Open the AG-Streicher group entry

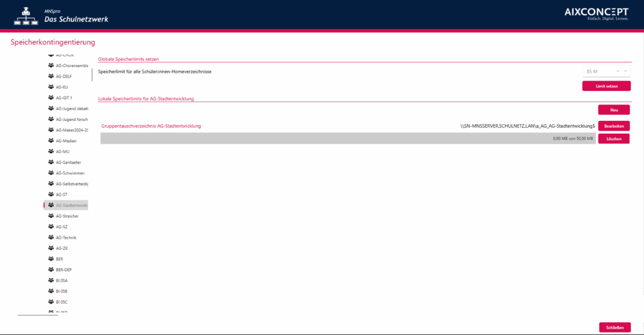67,216
